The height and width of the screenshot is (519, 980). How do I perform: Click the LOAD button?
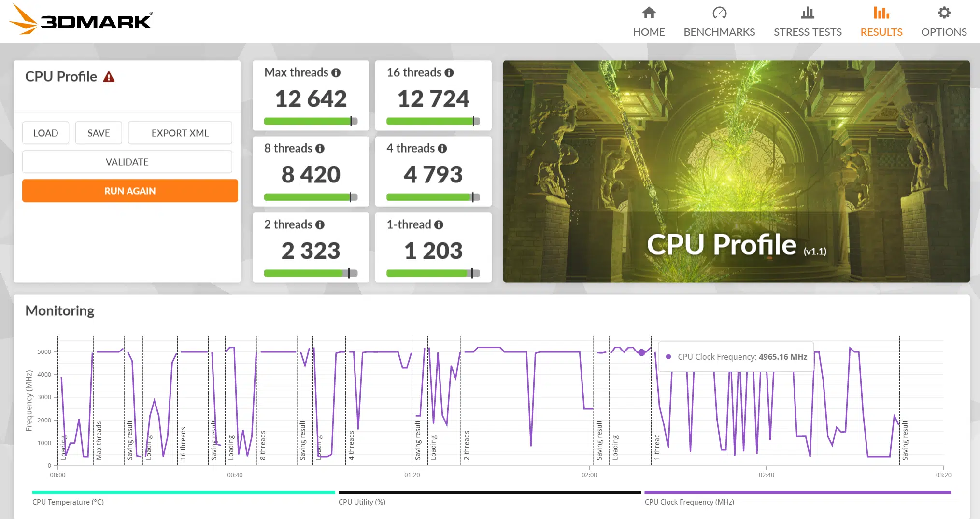click(x=45, y=133)
